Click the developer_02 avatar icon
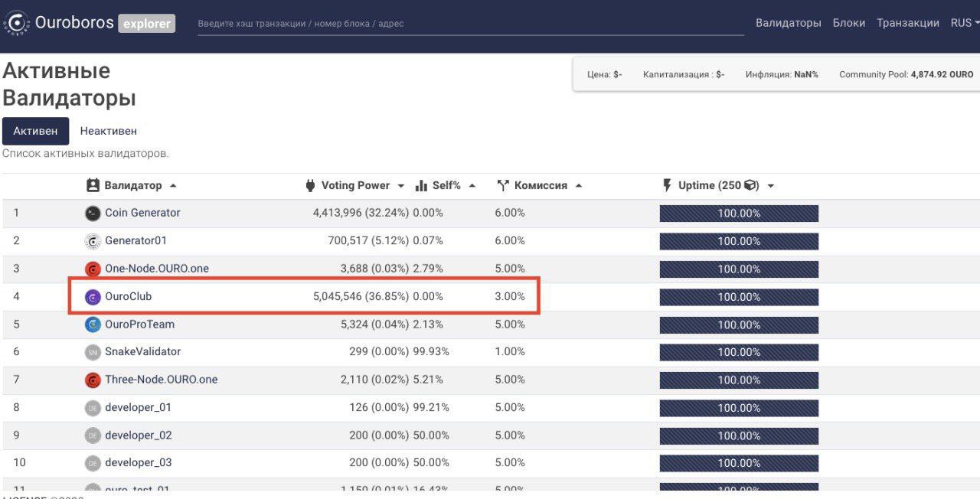This screenshot has height=499, width=980. tap(93, 435)
